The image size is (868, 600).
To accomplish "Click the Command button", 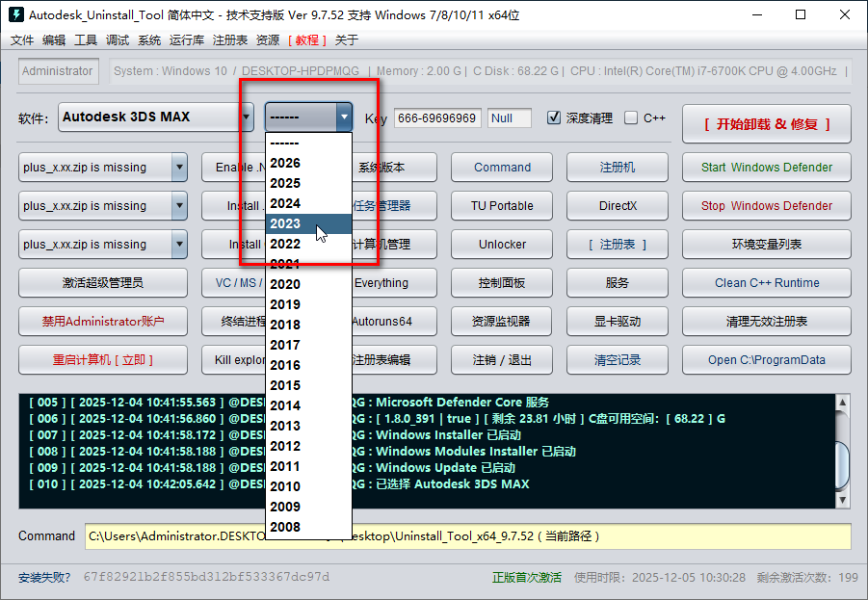I will tap(502, 168).
